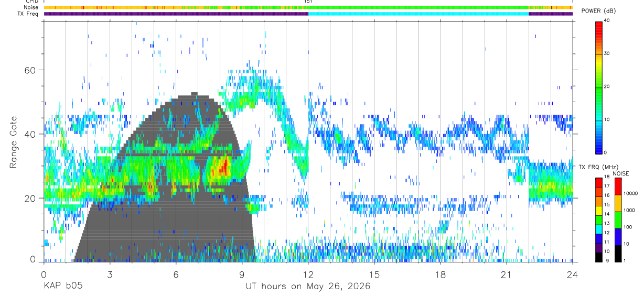This screenshot has height=297, width=644.
Task: Click the '60' tick on the Range Gate axis
Action: tap(31, 70)
